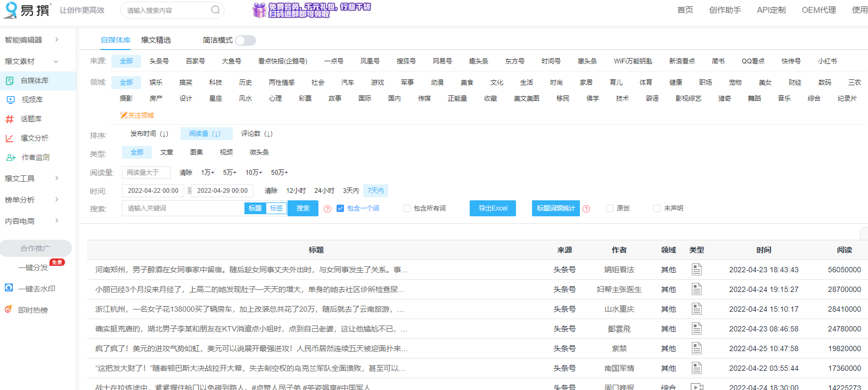868x390 pixels.
Task: Set reading volume filter to 10万+
Action: tap(254, 173)
